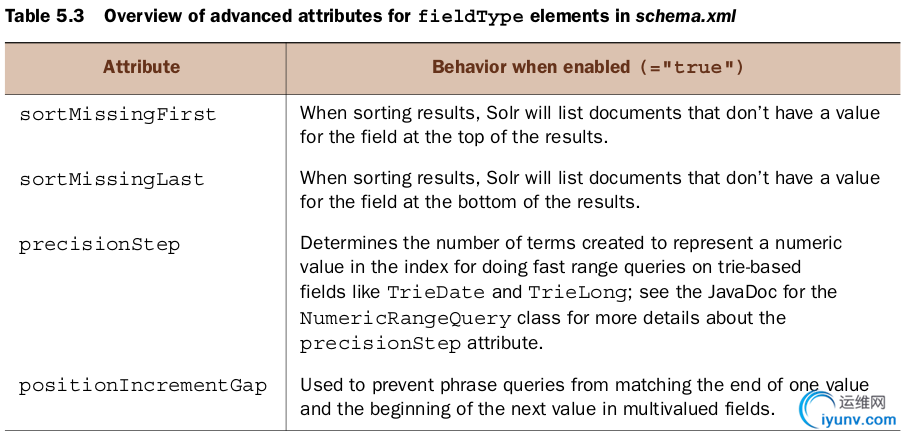The image size is (902, 436).
Task: Click the Table 5.3 caption title
Action: [370, 16]
